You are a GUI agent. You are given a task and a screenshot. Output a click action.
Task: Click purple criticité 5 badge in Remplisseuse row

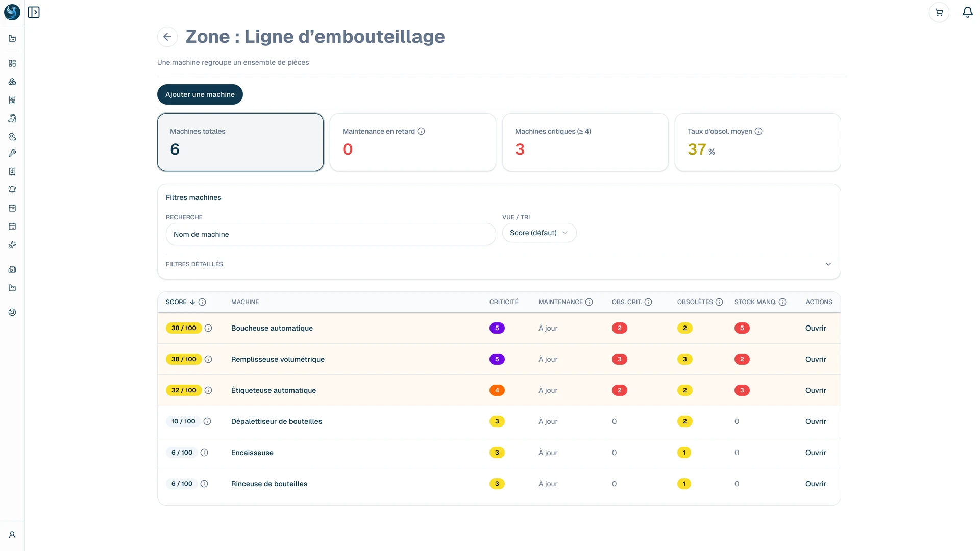coord(497,359)
